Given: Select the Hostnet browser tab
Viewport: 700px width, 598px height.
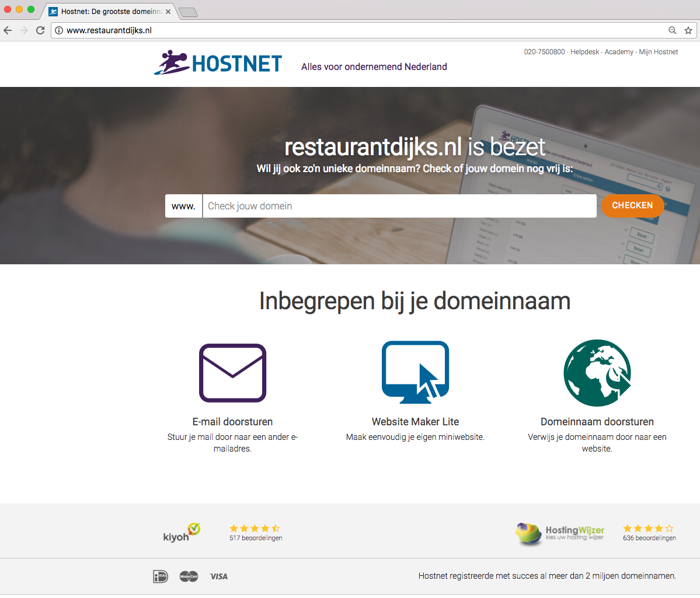Looking at the screenshot, I should 109,12.
